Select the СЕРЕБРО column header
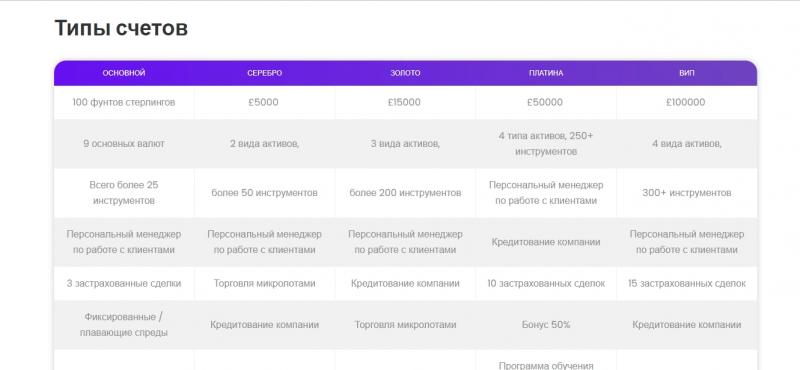800x370 pixels. [x=264, y=73]
